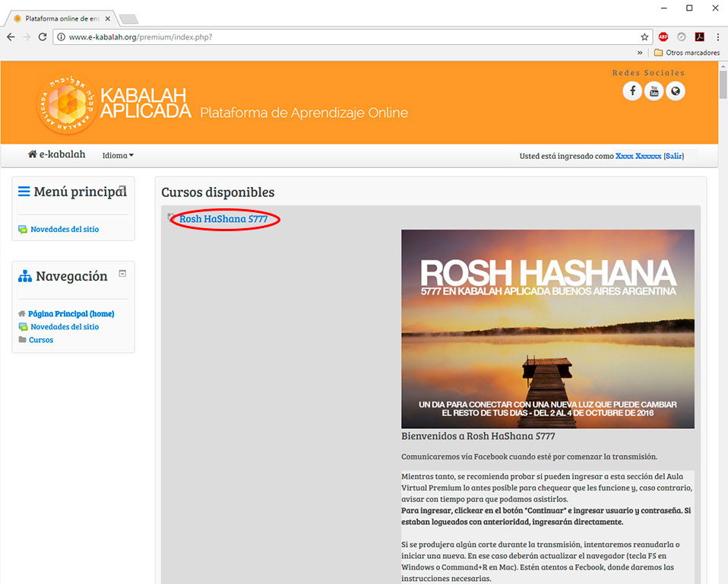The image size is (728, 584).
Task: Open the YouTube channel icon
Action: coord(654,91)
